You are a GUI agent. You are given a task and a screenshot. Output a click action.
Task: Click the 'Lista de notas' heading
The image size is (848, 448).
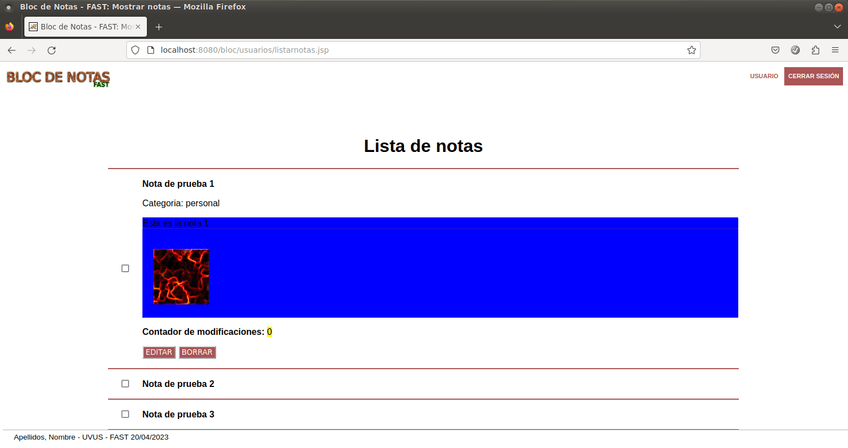(423, 146)
